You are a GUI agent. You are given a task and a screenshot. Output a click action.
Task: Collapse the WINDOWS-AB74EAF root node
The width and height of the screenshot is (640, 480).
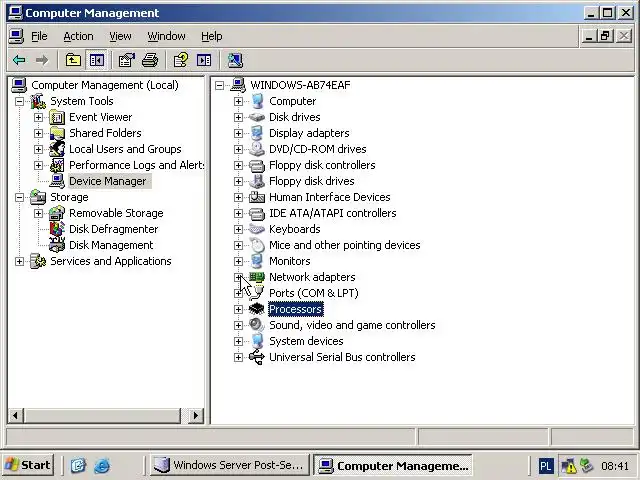click(x=220, y=85)
